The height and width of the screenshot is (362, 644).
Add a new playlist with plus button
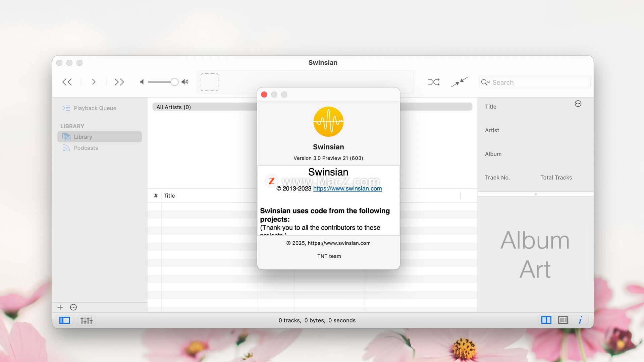(x=60, y=307)
